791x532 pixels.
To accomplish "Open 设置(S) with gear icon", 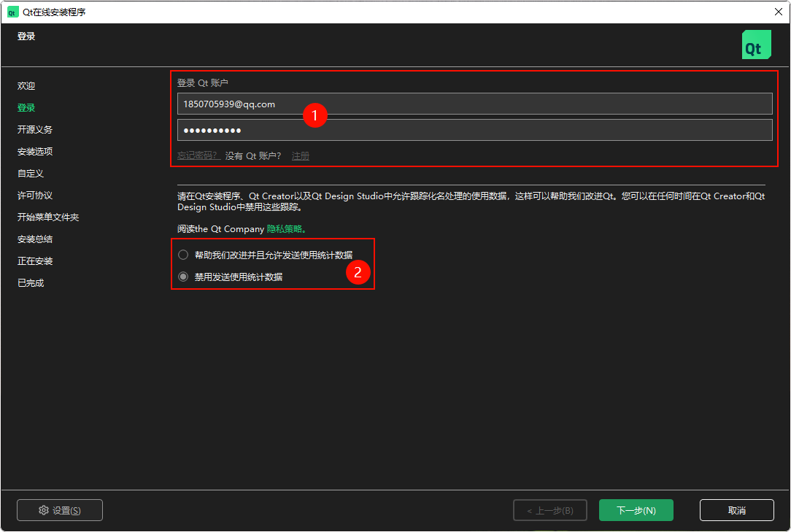I will tap(60, 510).
